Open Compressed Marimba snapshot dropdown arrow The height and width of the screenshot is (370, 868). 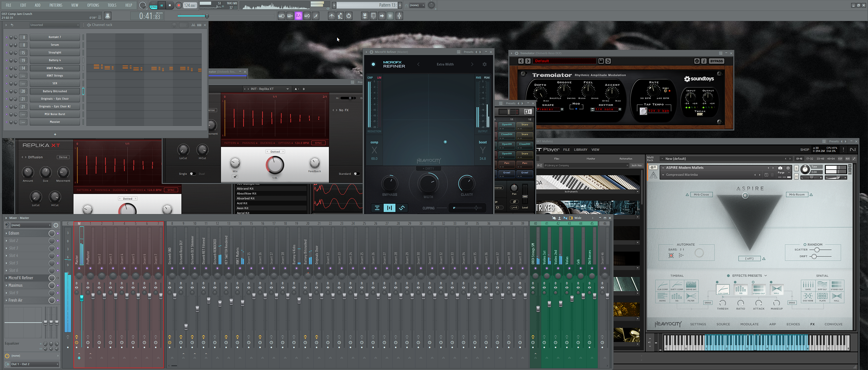tap(663, 175)
